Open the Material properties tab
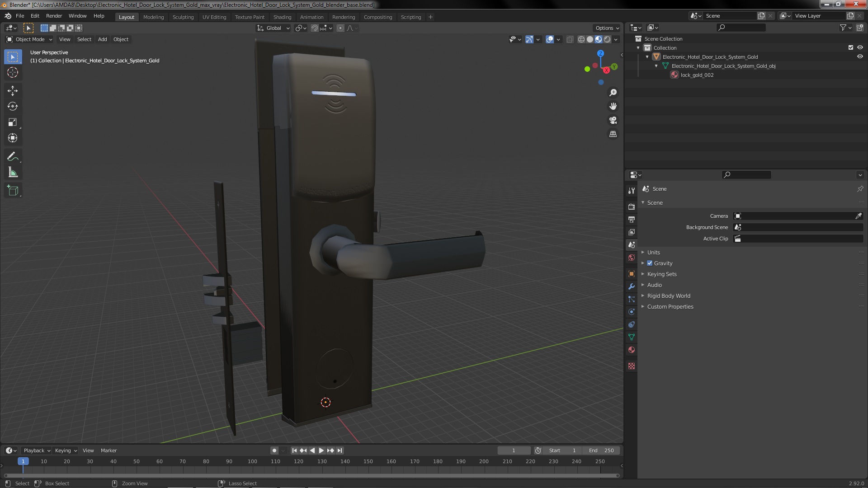Screen dimensions: 868x488 point(632,350)
